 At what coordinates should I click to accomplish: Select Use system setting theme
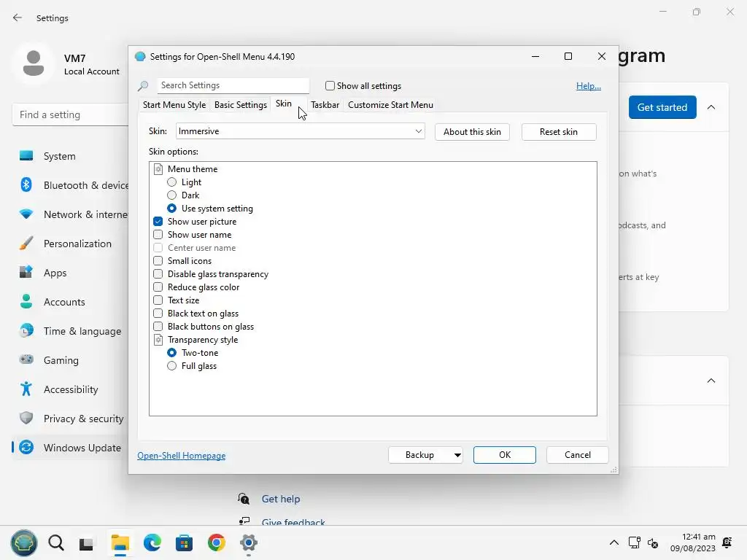171,208
